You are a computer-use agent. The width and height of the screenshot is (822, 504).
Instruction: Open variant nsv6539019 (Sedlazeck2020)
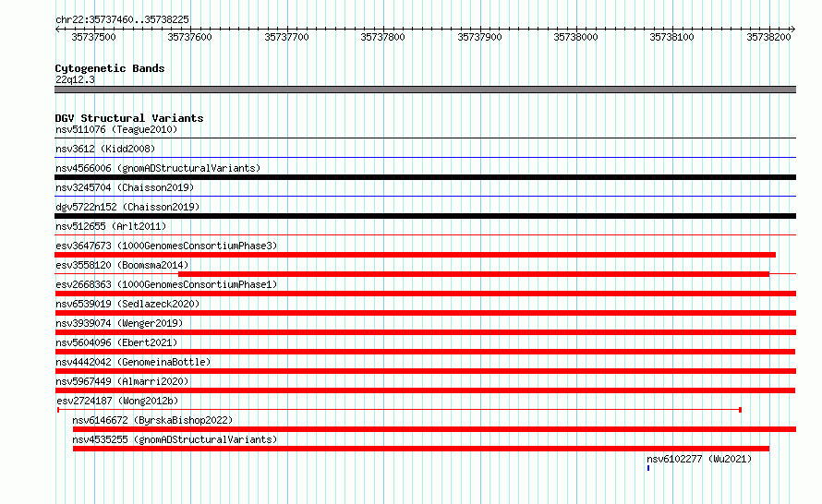127,304
